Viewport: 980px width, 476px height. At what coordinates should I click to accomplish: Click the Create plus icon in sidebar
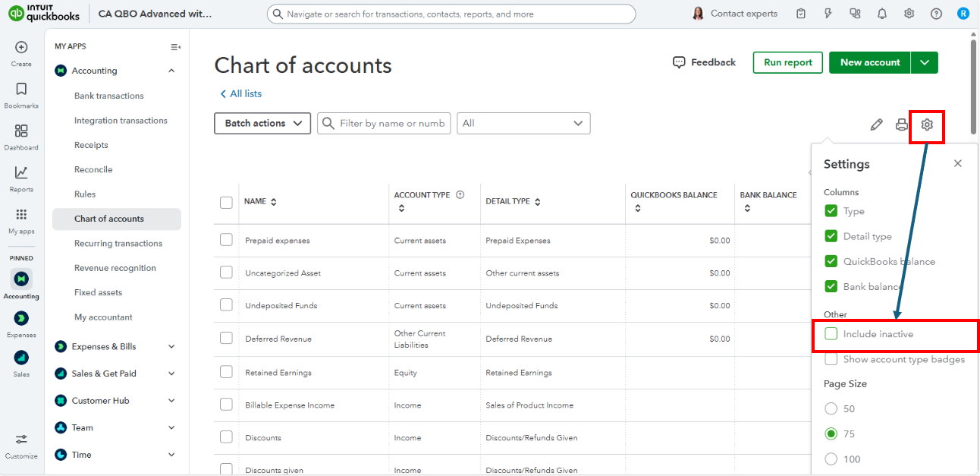pyautogui.click(x=21, y=48)
